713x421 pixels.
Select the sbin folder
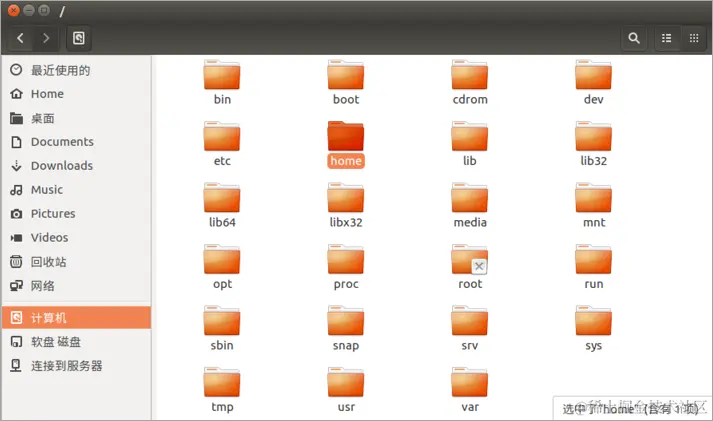[222, 328]
